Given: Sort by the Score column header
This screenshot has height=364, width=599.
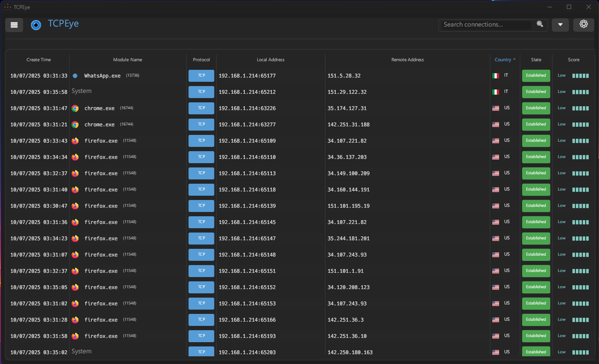Looking at the screenshot, I should pos(574,60).
